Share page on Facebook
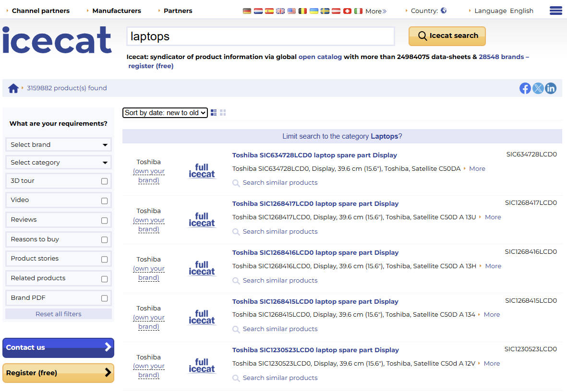 tap(525, 88)
